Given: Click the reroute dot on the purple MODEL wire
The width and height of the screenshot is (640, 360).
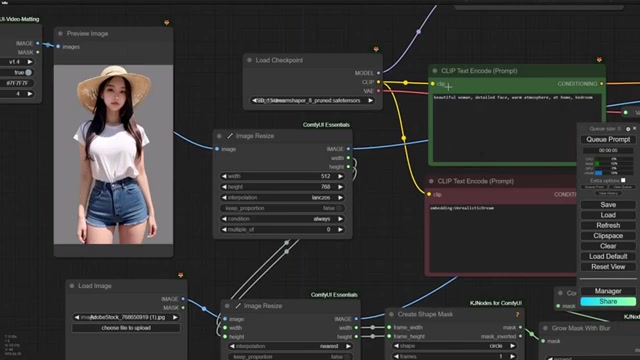Looking at the screenshot, I should pyautogui.click(x=419, y=31).
